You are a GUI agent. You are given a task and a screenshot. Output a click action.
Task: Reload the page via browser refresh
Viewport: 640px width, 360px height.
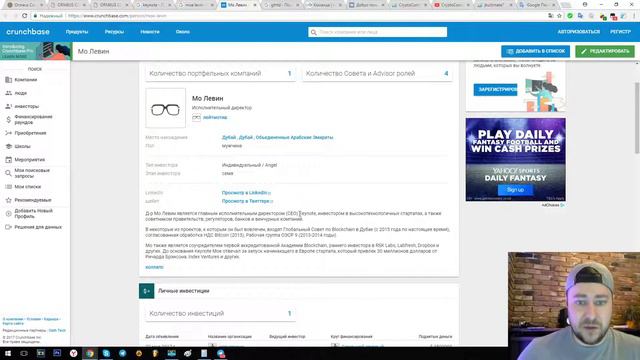(x=24, y=16)
